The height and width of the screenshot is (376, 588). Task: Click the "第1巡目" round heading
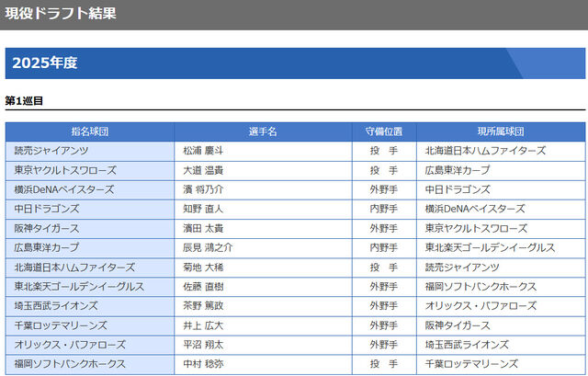coord(24,101)
